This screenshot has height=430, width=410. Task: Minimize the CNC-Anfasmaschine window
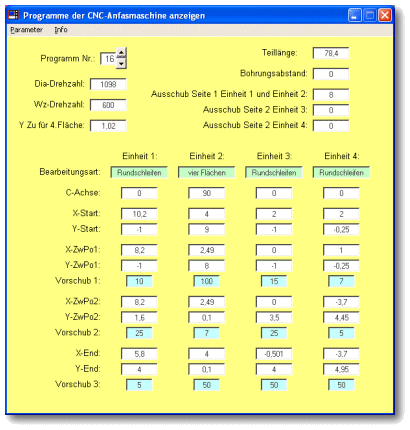(354, 15)
